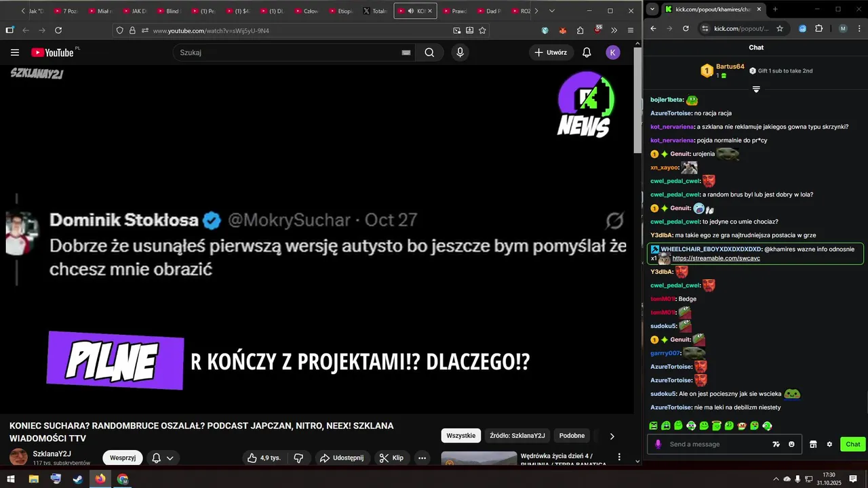Open Chrome tab search dropdown
The image size is (868, 488).
coord(652,9)
